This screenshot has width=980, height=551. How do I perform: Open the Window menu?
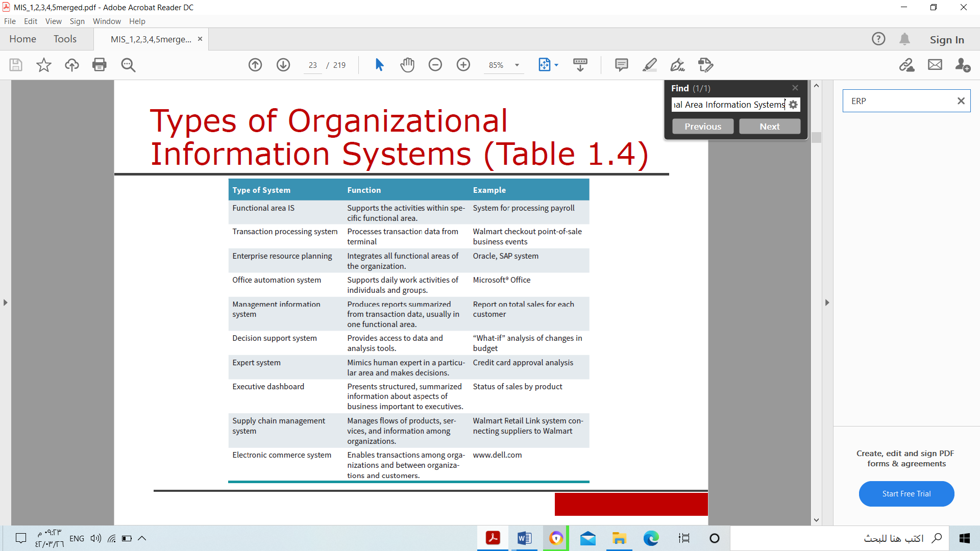tap(107, 21)
